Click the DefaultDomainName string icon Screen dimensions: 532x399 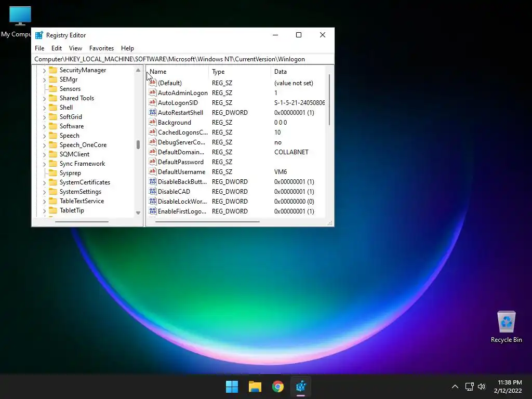(153, 151)
